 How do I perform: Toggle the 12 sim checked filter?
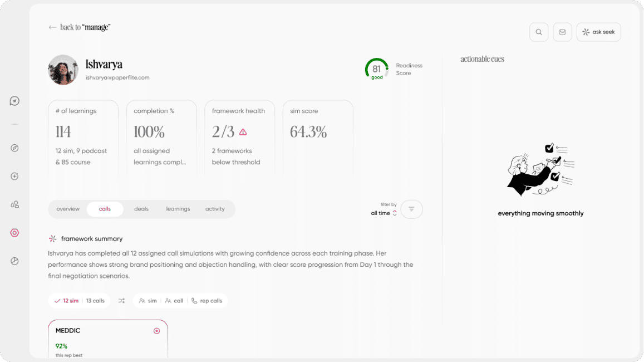point(67,301)
